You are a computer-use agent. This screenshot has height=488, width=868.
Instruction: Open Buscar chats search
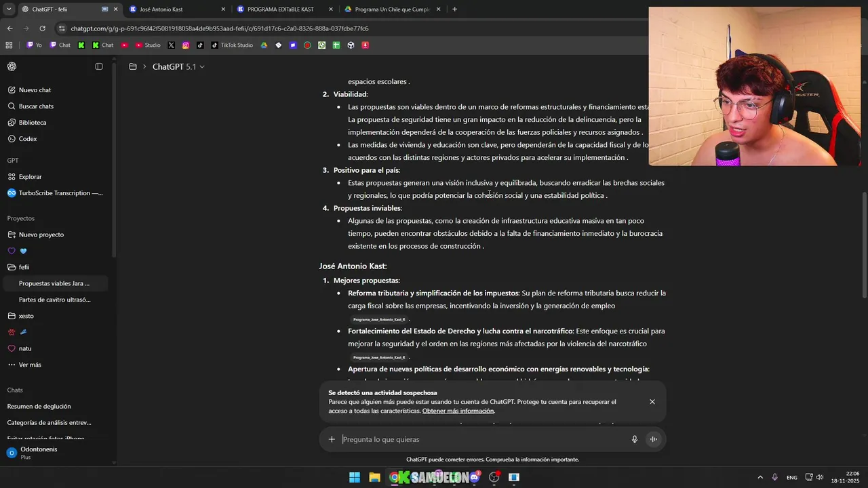click(56, 106)
